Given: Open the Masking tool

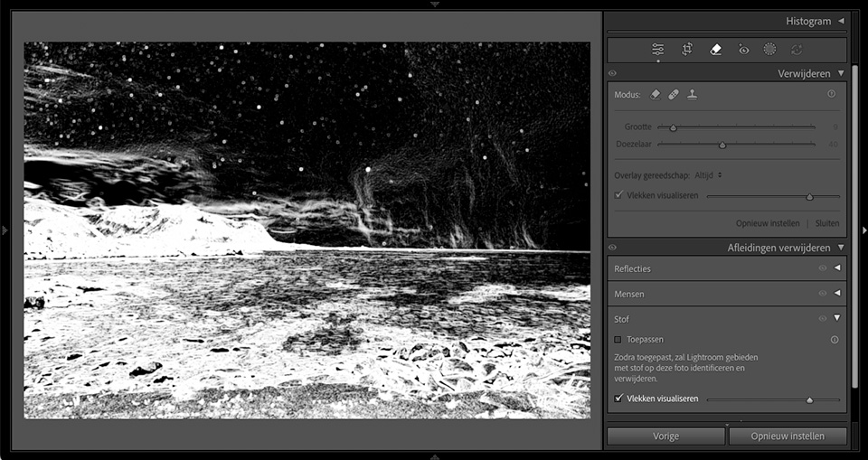Looking at the screenshot, I should click(769, 50).
